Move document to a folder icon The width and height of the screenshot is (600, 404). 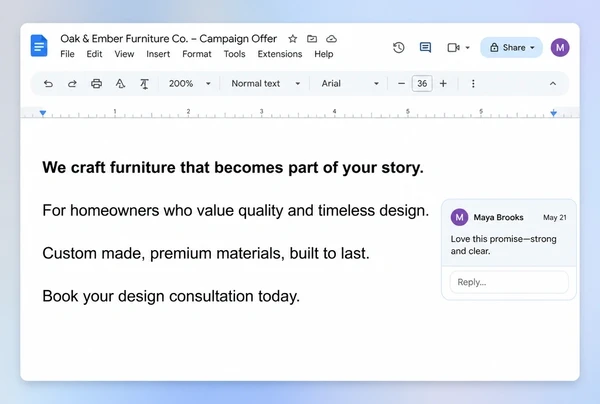[x=312, y=39]
